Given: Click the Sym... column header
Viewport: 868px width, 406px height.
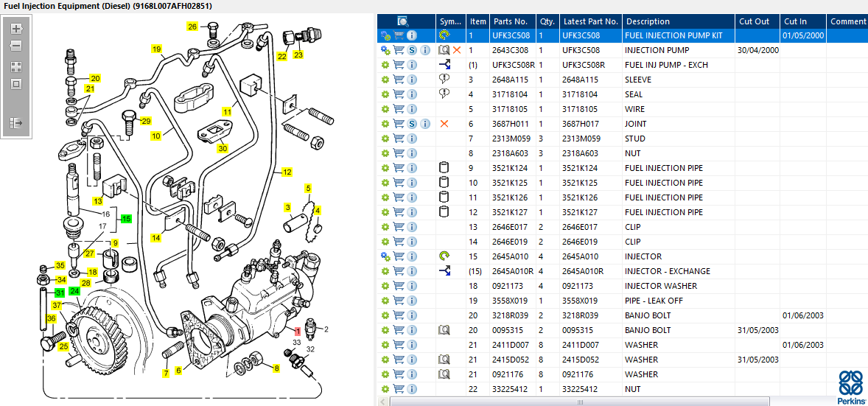Looking at the screenshot, I should [451, 21].
